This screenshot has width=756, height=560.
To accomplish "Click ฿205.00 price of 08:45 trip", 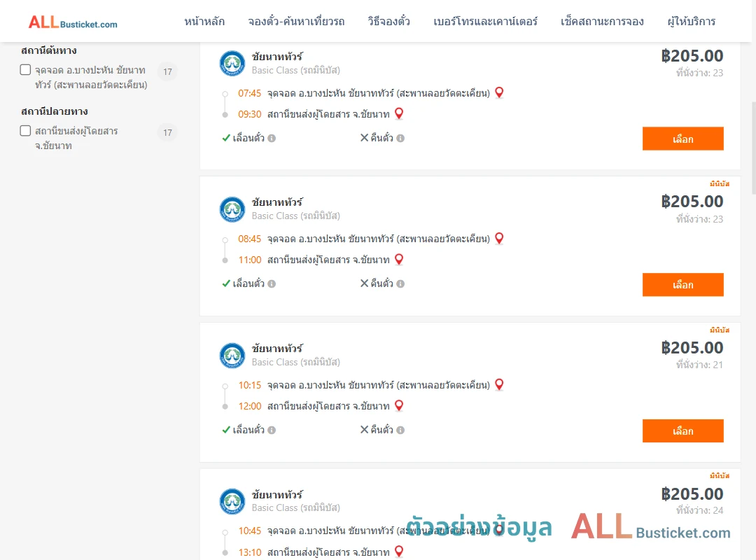I will [692, 201].
